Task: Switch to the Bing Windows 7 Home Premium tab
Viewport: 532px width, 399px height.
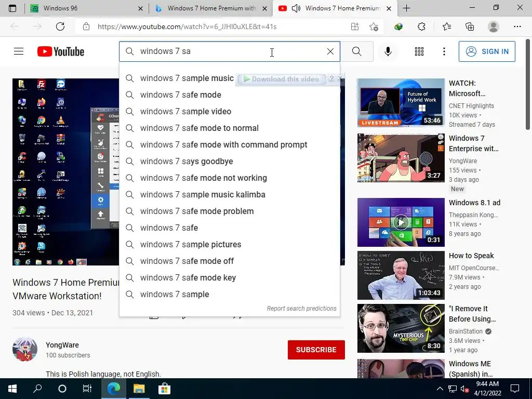Action: [x=210, y=8]
